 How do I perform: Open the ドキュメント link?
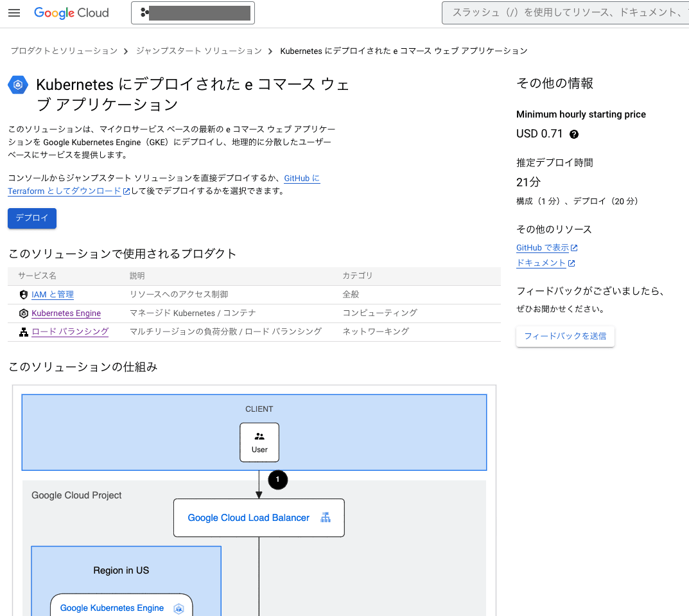[x=541, y=263]
